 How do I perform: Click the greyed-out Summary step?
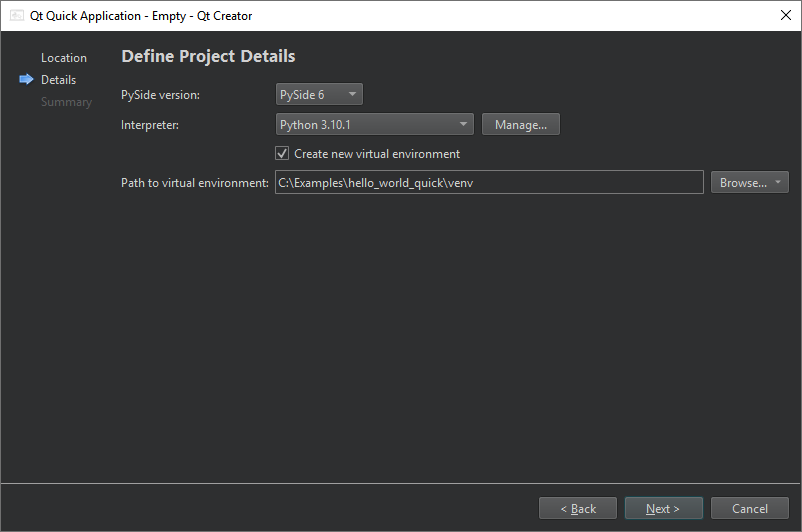(66, 102)
